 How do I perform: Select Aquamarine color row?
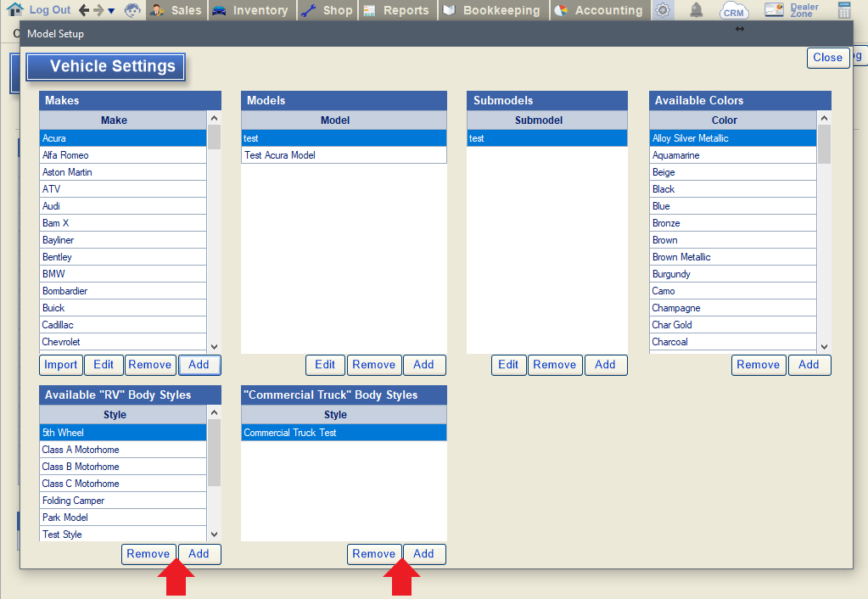point(733,155)
